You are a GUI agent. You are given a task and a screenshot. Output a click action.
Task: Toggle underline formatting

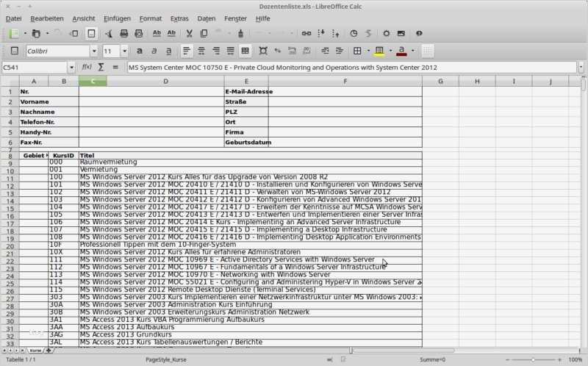169,51
